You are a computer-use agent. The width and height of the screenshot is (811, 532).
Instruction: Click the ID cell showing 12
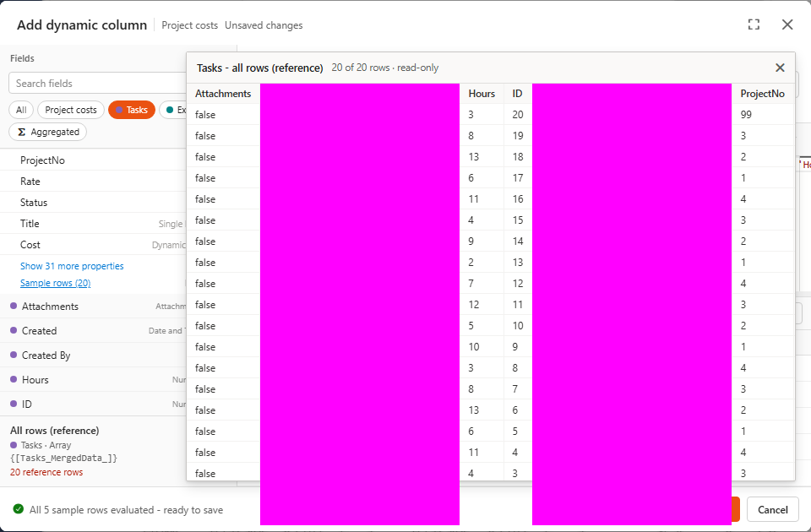tap(518, 284)
